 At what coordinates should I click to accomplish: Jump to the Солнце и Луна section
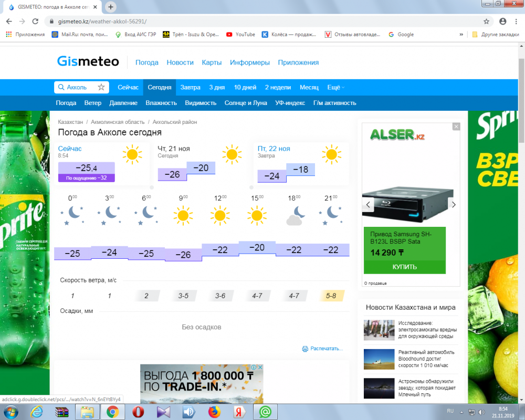click(x=246, y=103)
